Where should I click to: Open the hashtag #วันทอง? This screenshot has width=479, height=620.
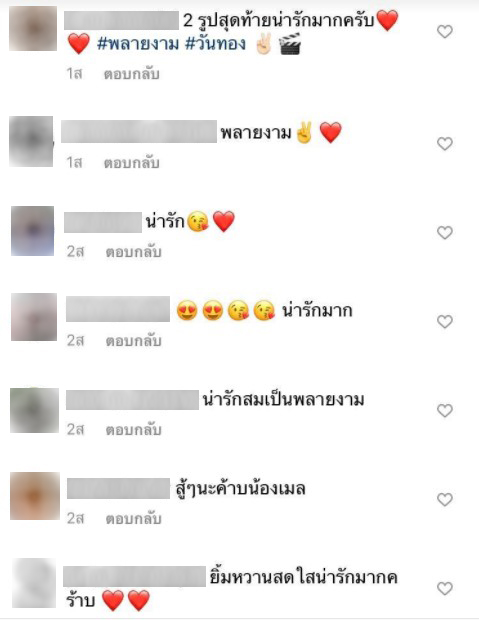[216, 44]
